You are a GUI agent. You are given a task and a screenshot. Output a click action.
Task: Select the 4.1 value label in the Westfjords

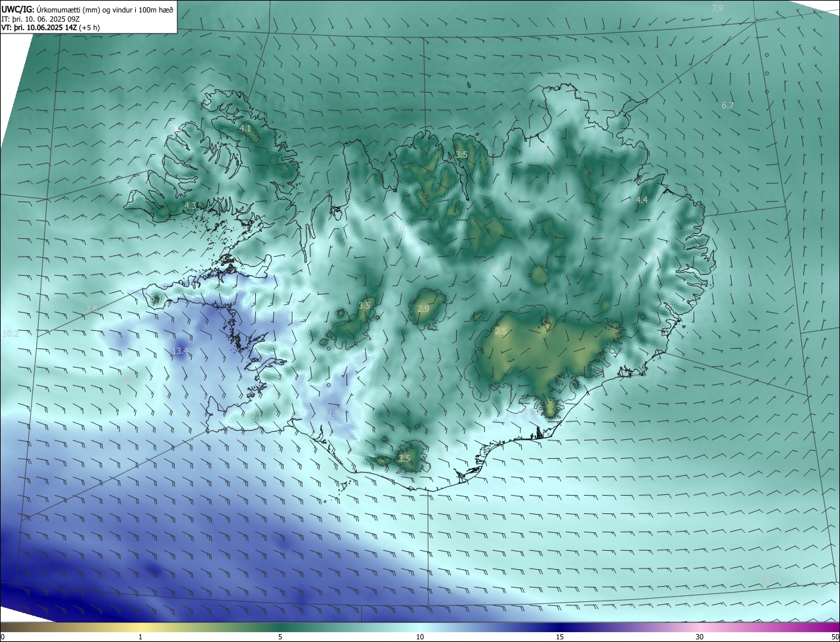[245, 129]
